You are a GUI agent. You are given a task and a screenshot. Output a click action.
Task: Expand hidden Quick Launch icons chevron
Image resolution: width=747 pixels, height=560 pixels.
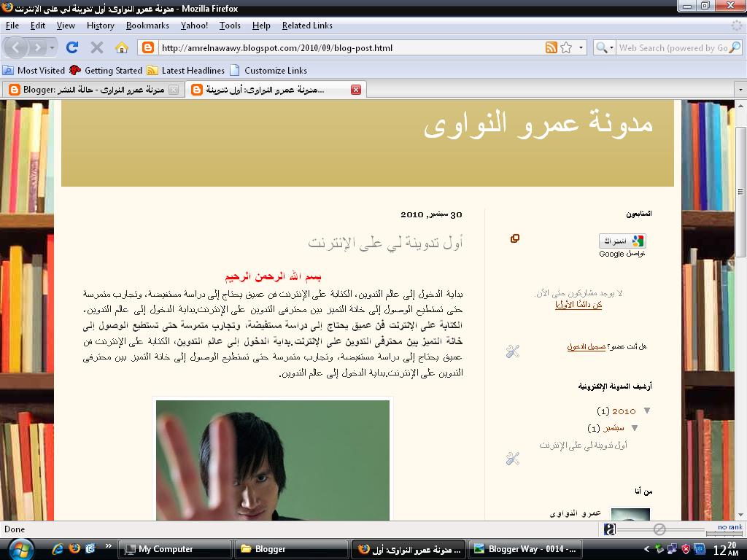point(109,545)
